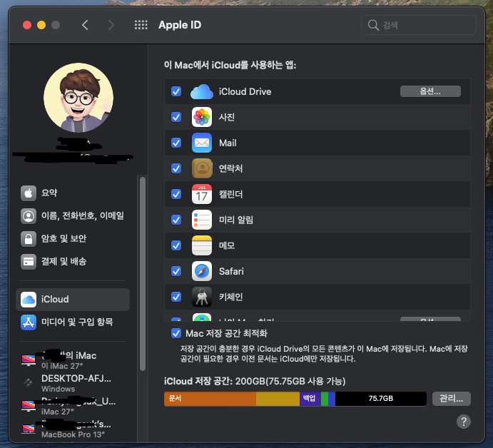Image resolution: width=493 pixels, height=448 pixels.
Task: Click the Notes (메모) app icon
Action: coord(201,245)
